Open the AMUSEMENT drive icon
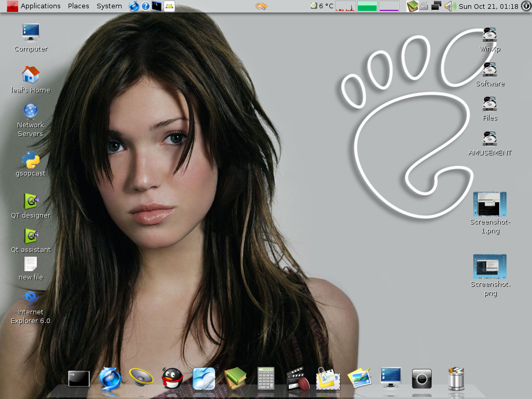Viewport: 532px width, 399px height. coord(489,138)
